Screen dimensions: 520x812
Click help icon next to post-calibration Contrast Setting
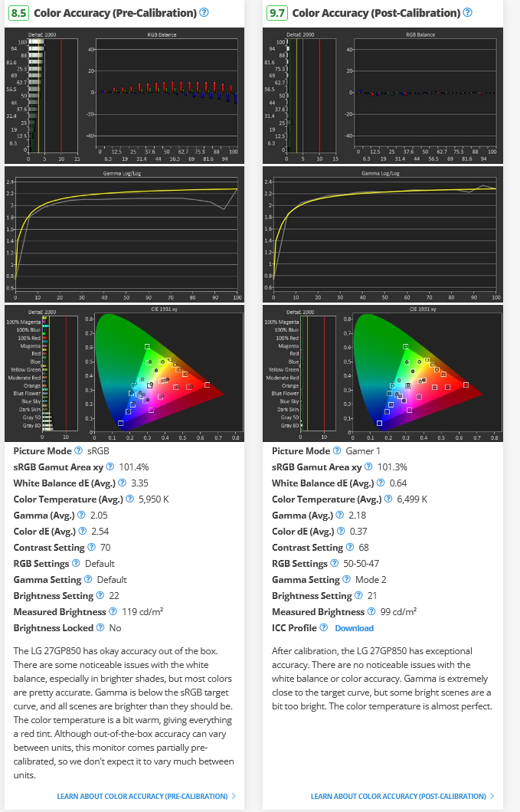350,547
